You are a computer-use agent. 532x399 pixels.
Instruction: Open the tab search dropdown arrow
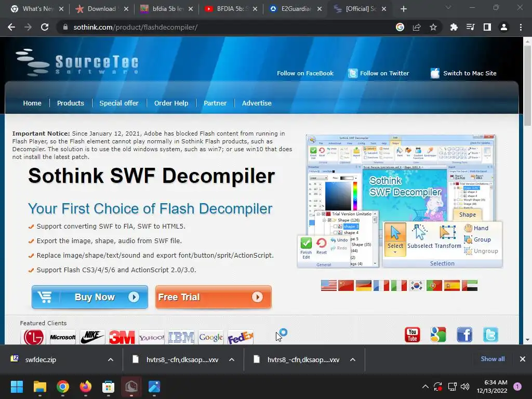tap(448, 7)
